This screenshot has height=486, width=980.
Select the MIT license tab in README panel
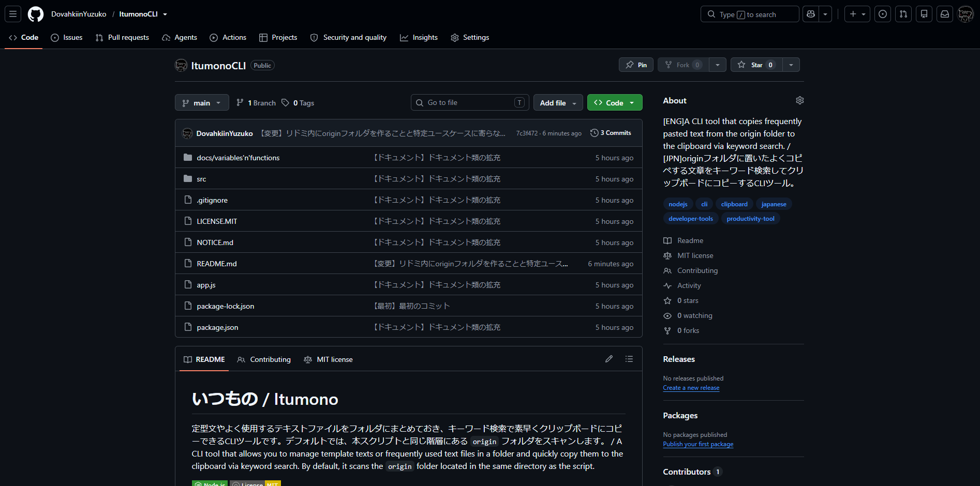tap(329, 359)
